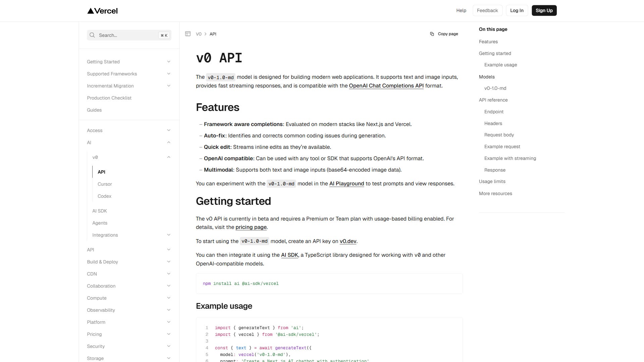Open Agents in the sidebar
This screenshot has height=362, width=644.
coord(100,223)
